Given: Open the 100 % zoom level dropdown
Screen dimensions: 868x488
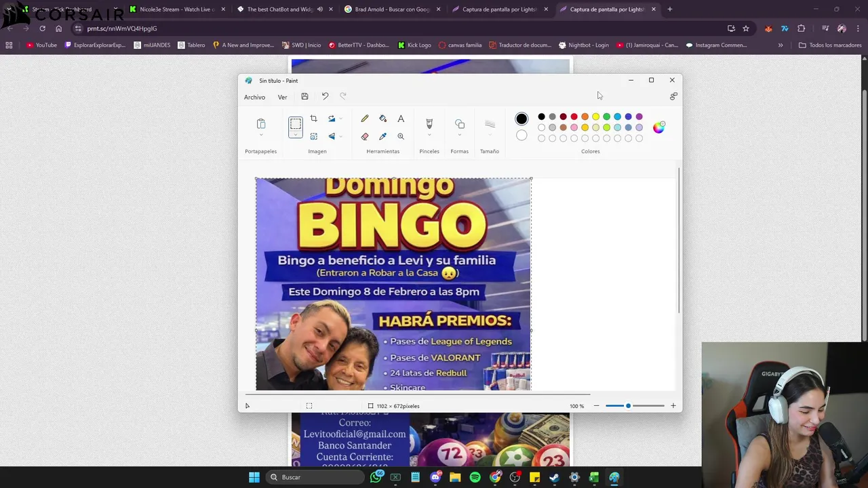Looking at the screenshot, I should tap(577, 406).
